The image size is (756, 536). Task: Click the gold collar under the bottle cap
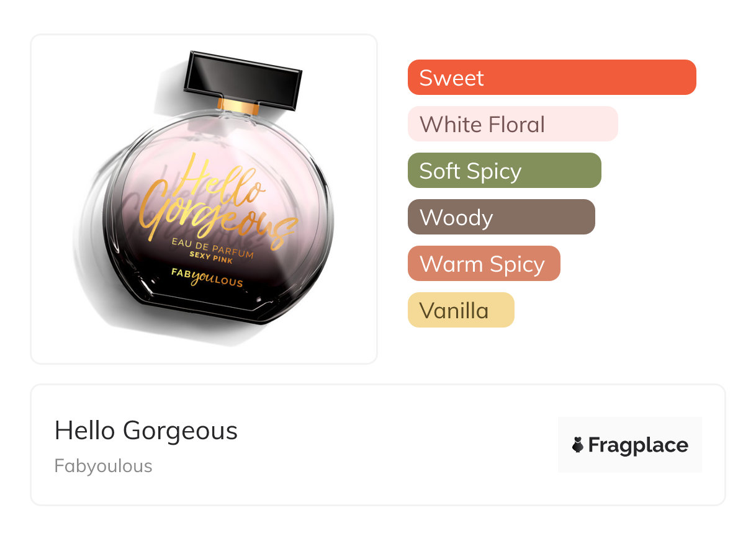[x=238, y=106]
